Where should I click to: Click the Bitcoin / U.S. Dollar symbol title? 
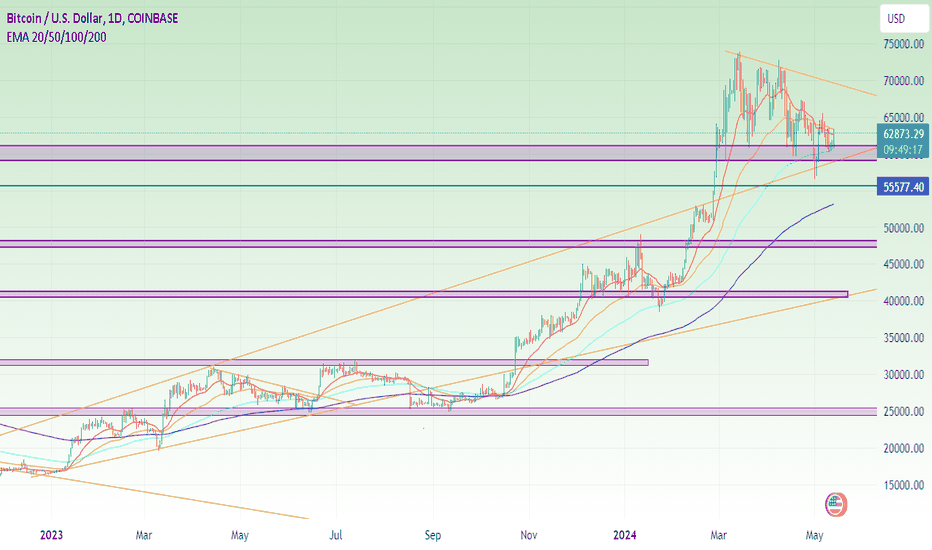(x=92, y=18)
